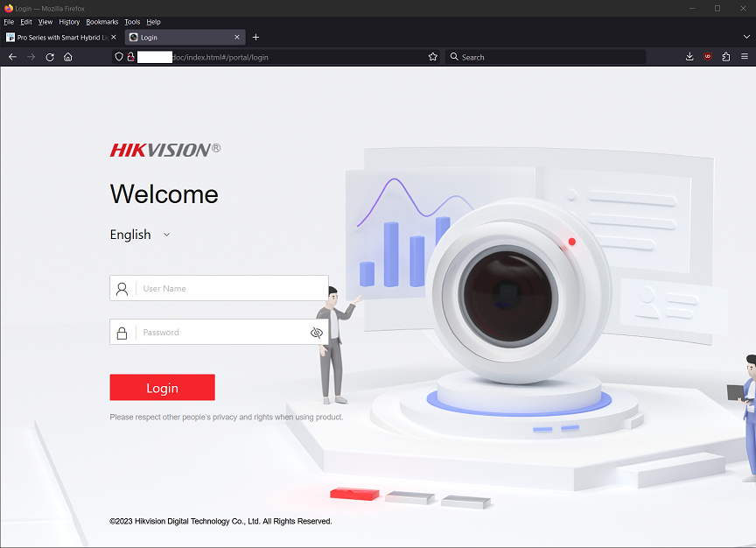Click the browser forward arrow

(31, 57)
